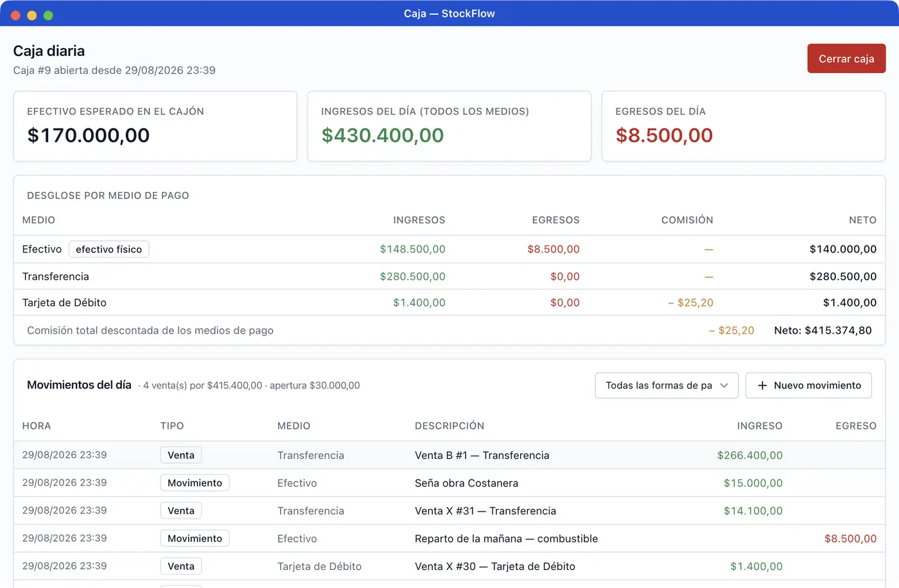
Task: Click Tarjeta de Débito comisión – $25,20
Action: (690, 302)
